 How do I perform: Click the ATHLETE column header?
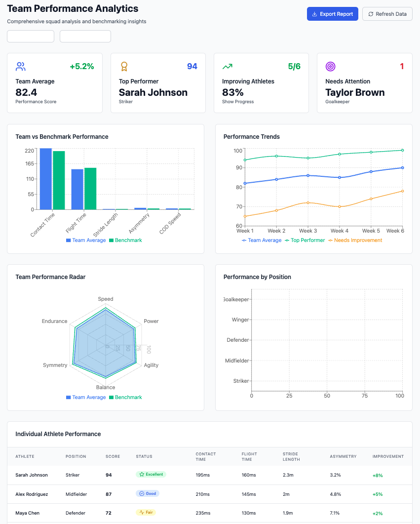[25, 456]
